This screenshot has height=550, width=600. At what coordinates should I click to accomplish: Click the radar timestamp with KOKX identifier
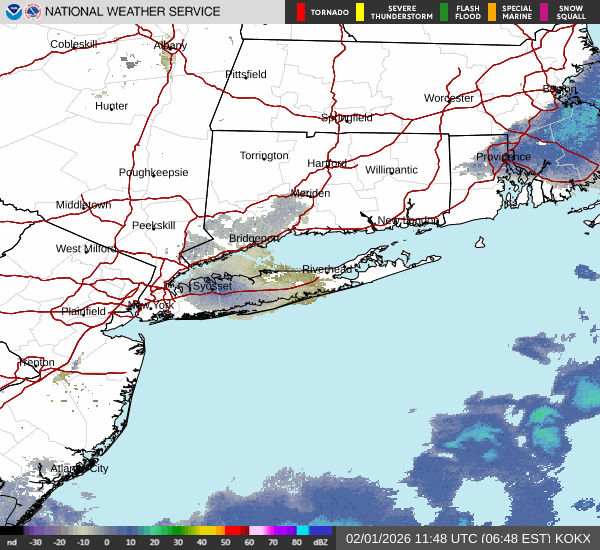(x=470, y=538)
